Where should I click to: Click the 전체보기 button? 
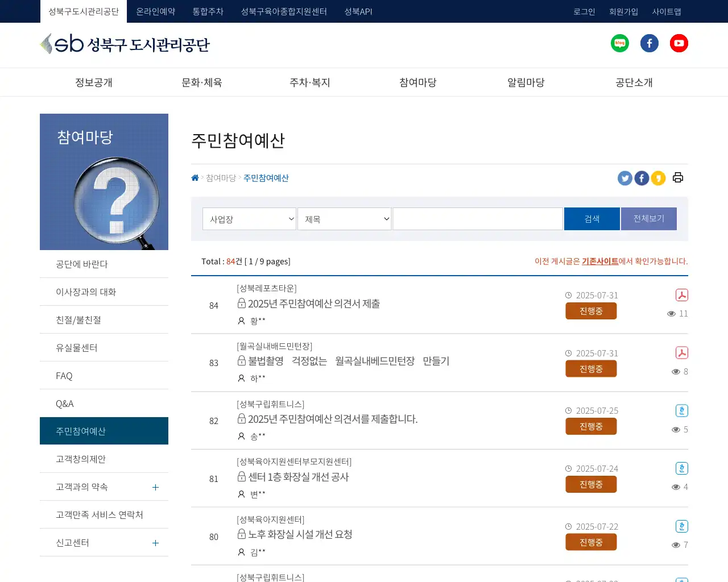pos(648,219)
